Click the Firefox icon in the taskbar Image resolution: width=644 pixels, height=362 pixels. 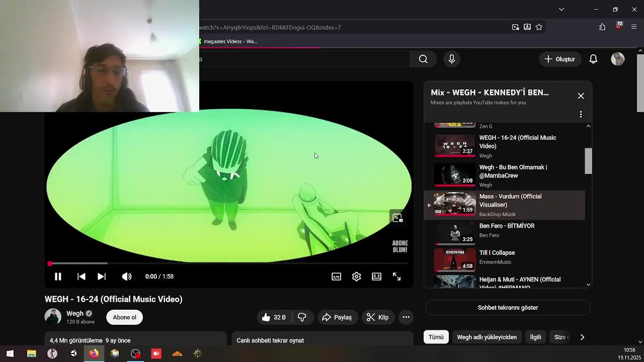[94, 354]
